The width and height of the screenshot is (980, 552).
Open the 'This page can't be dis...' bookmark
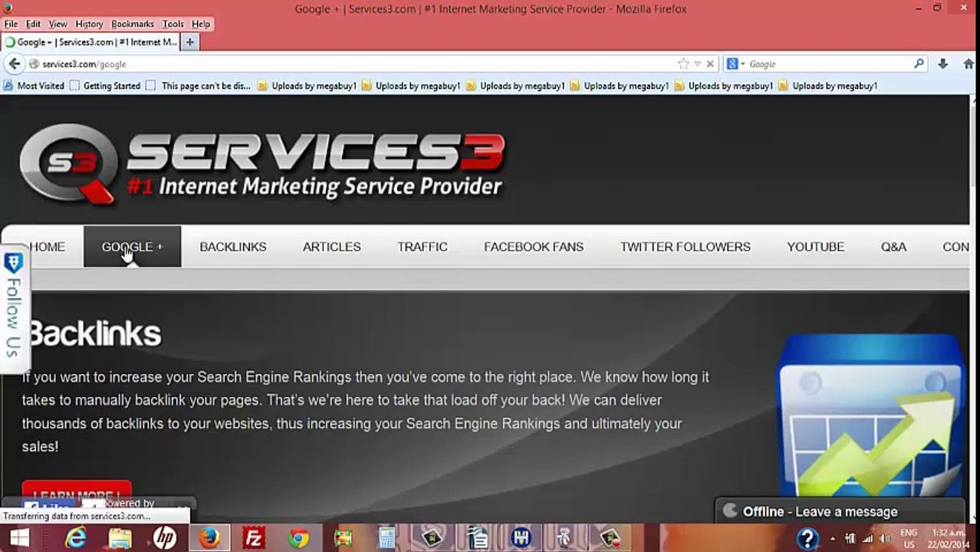(x=199, y=86)
